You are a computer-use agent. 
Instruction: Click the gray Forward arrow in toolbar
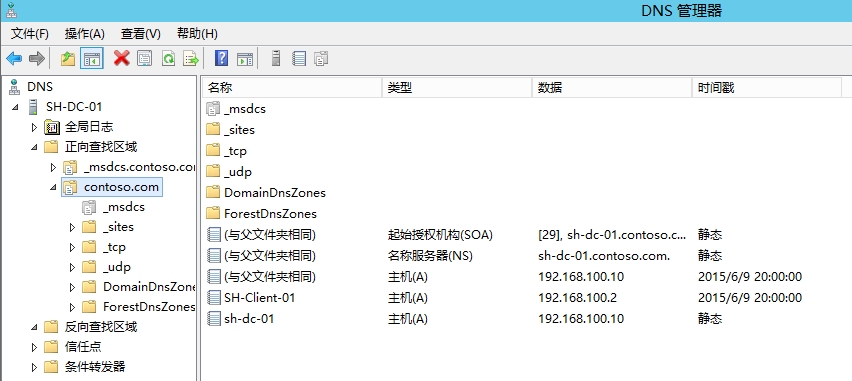pos(36,59)
